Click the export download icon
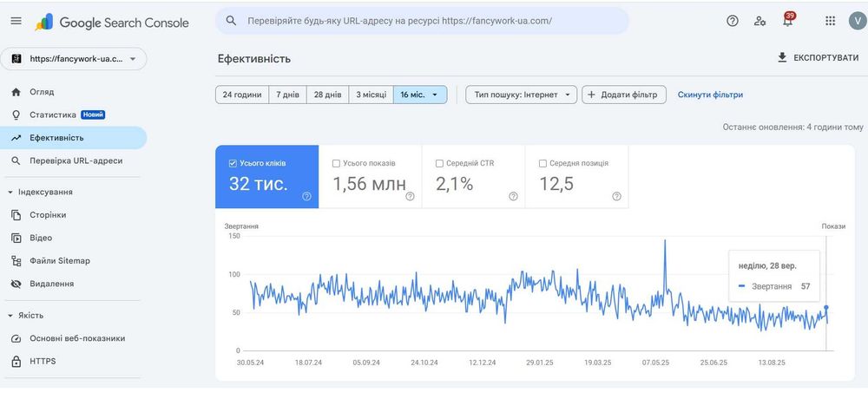This screenshot has width=868, height=399. point(782,57)
